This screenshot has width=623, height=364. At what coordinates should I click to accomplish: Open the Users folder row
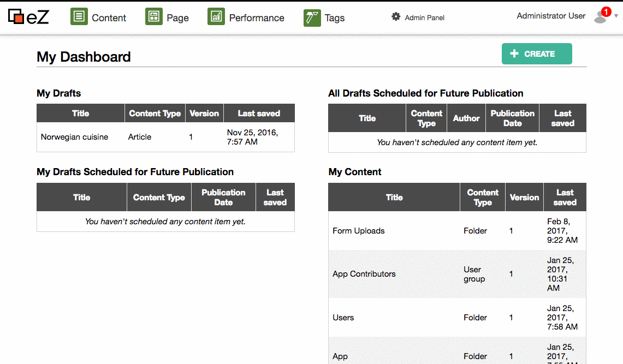pyautogui.click(x=343, y=318)
